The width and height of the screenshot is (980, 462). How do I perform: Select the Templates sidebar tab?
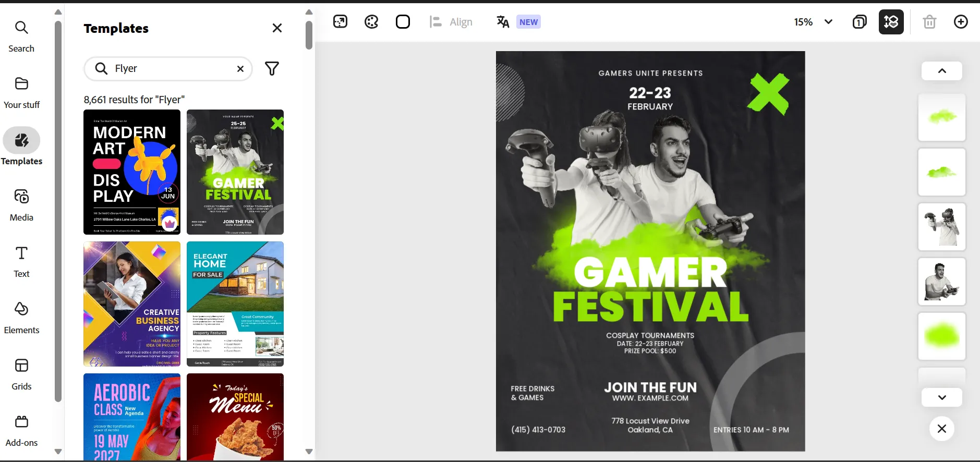tap(21, 147)
